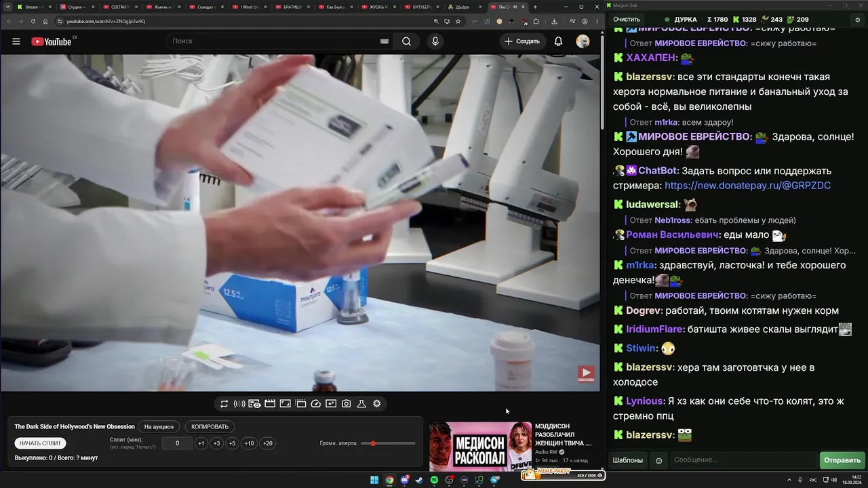The image size is (868, 488).
Task: Click 'Очистить' in Merged Chat
Action: tap(627, 20)
